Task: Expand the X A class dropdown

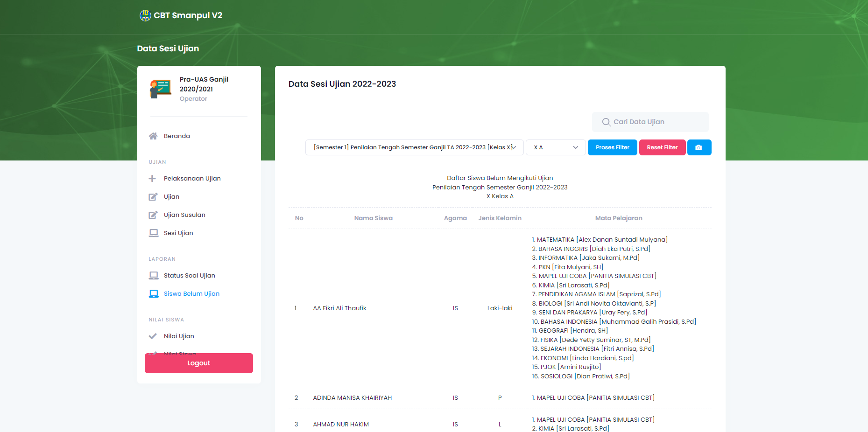Action: [555, 147]
